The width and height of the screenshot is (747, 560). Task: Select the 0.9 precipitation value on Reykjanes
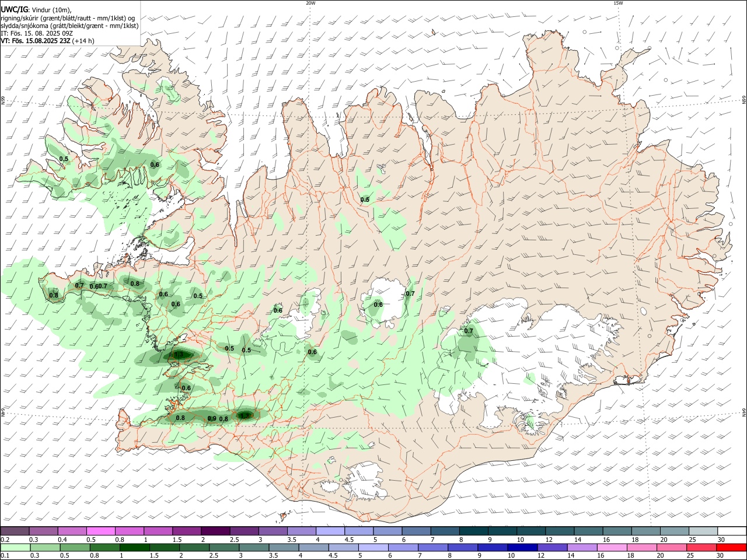point(212,418)
